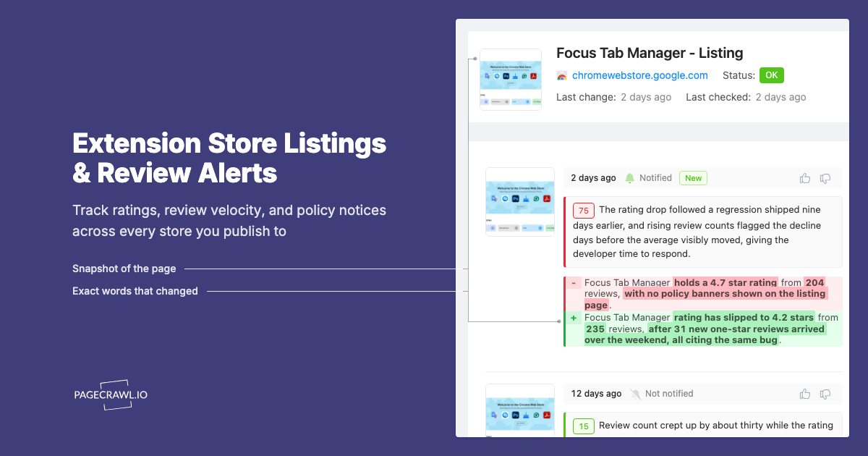Screen dimensions: 868x456
Task: Select the highlighted rating has slipped to 4.2 stars text
Action: pyautogui.click(x=744, y=317)
